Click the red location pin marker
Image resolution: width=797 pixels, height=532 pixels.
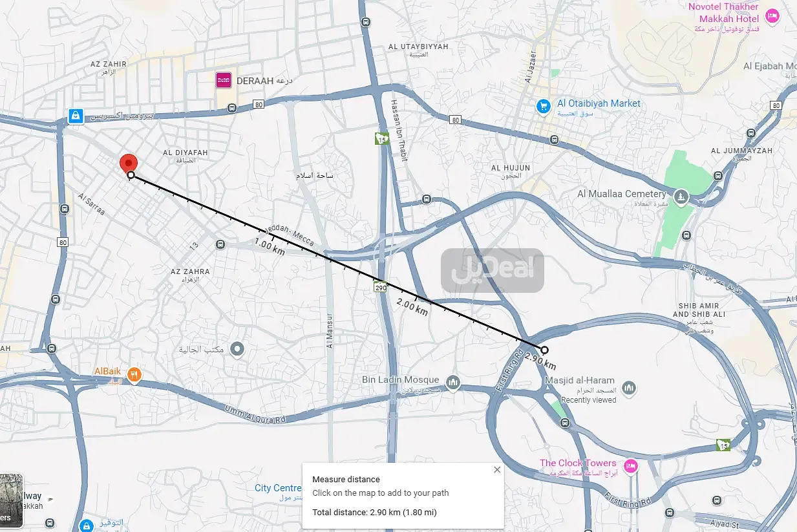pyautogui.click(x=129, y=164)
